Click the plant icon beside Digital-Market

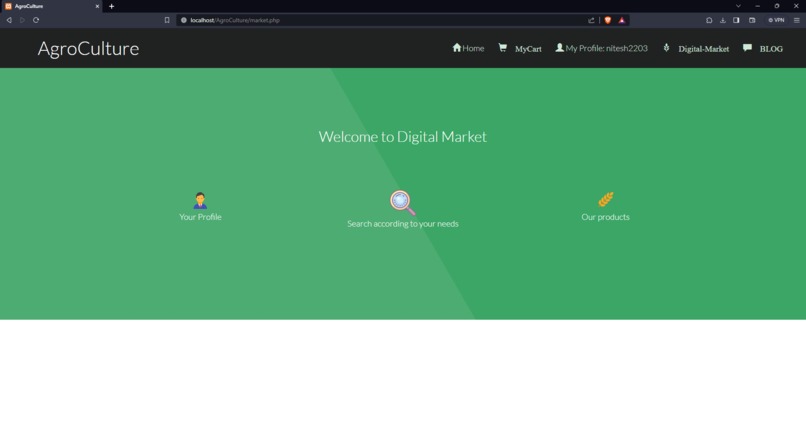(666, 48)
